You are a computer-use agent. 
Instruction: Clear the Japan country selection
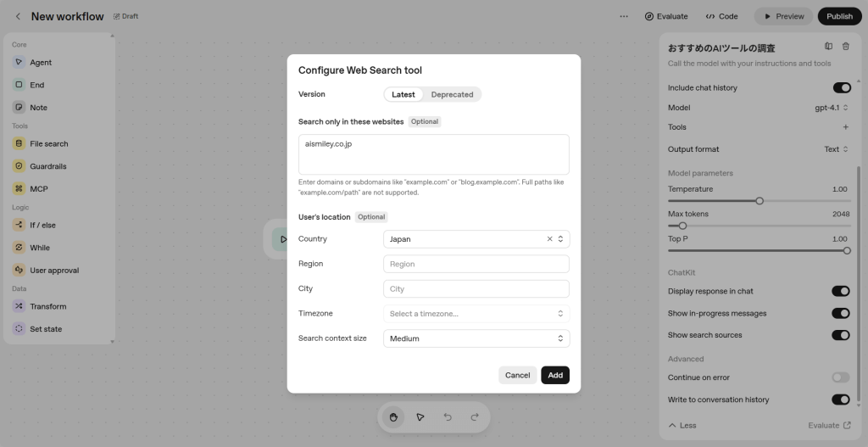tap(549, 239)
